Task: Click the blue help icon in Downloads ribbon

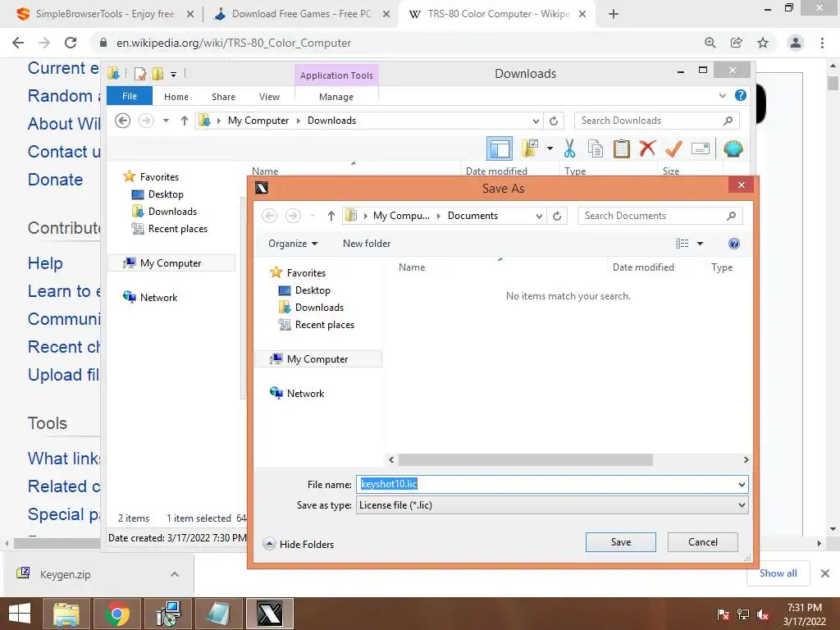Action: coord(741,95)
